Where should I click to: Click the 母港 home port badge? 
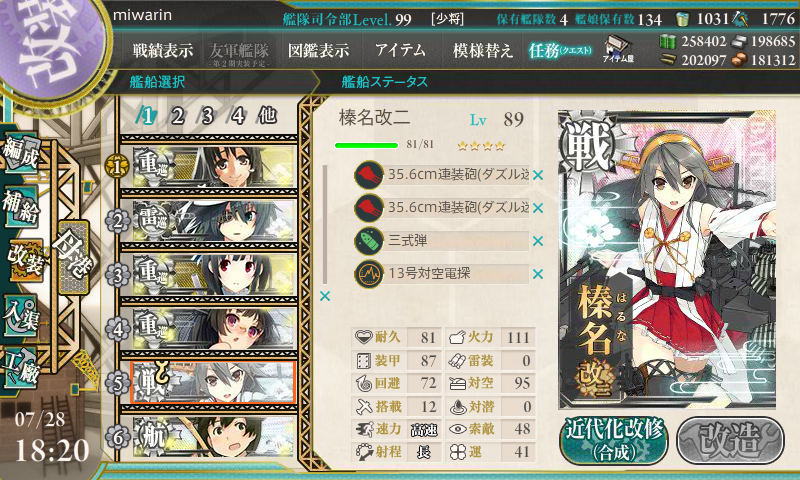click(x=73, y=257)
